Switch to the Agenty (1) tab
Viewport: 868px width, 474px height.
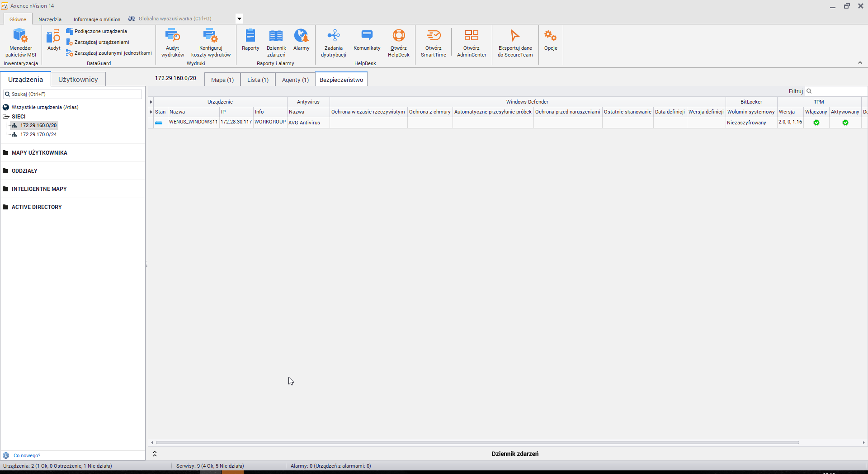click(295, 80)
